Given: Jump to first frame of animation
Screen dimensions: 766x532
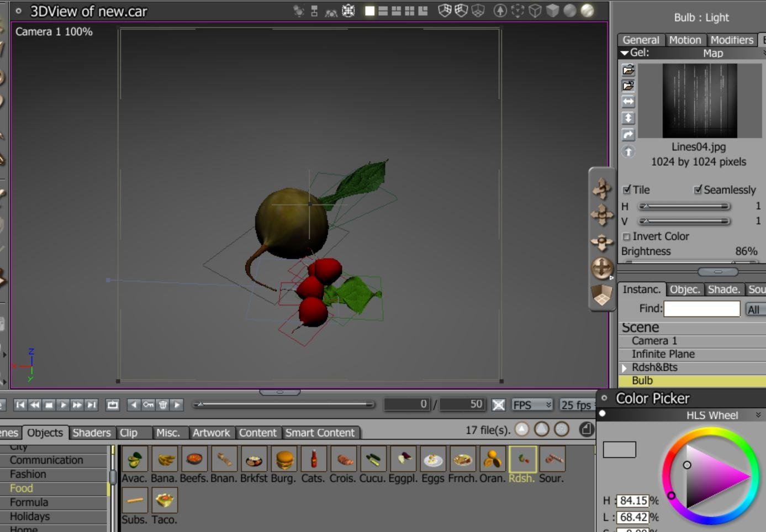Looking at the screenshot, I should click(20, 405).
